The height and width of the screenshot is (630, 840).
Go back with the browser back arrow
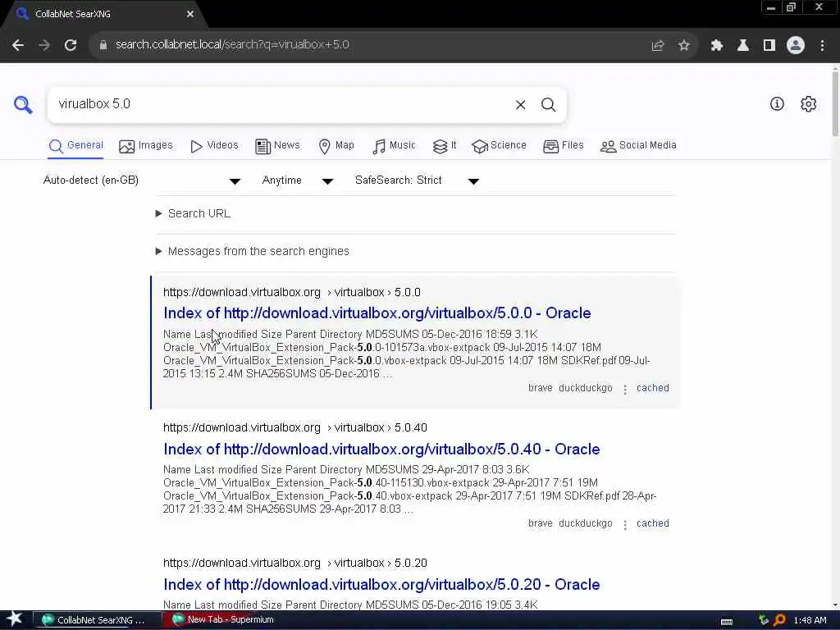coord(18,45)
